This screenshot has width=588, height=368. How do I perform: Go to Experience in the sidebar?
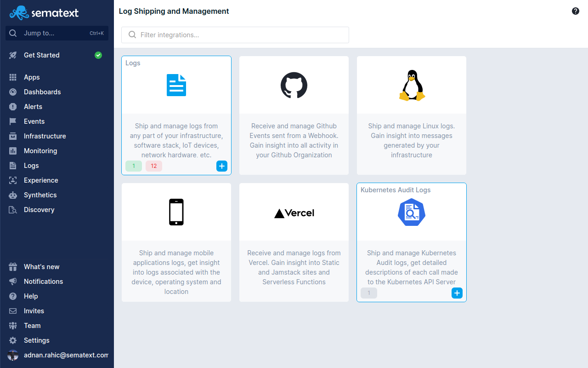[x=57, y=180]
